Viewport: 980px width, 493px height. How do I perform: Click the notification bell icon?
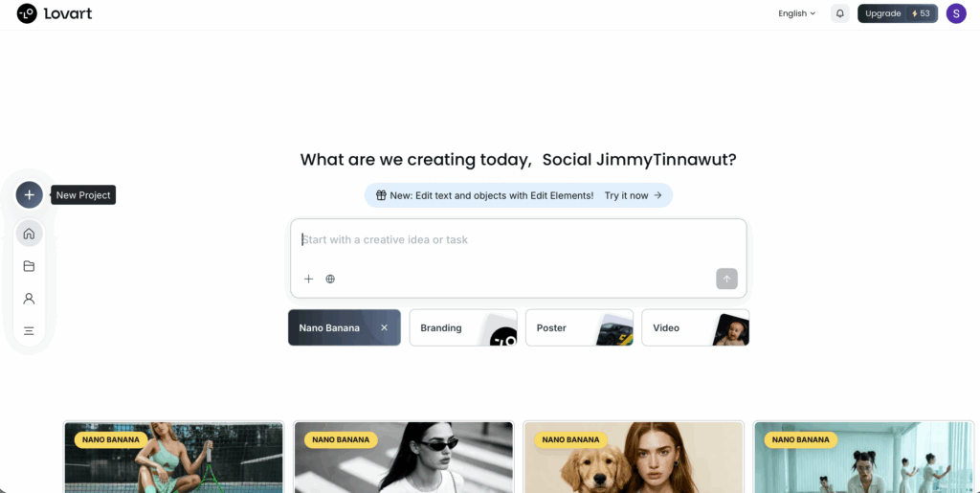[x=840, y=13]
